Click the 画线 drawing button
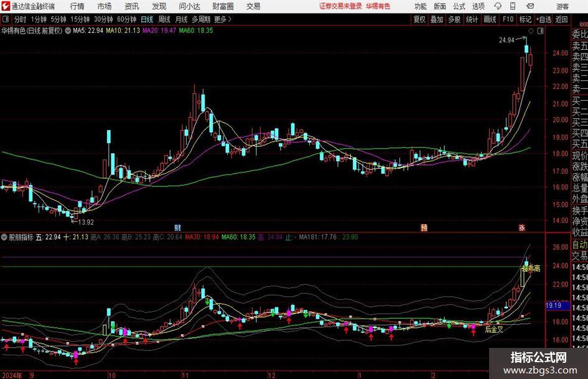This screenshot has height=379, width=588. (490, 19)
